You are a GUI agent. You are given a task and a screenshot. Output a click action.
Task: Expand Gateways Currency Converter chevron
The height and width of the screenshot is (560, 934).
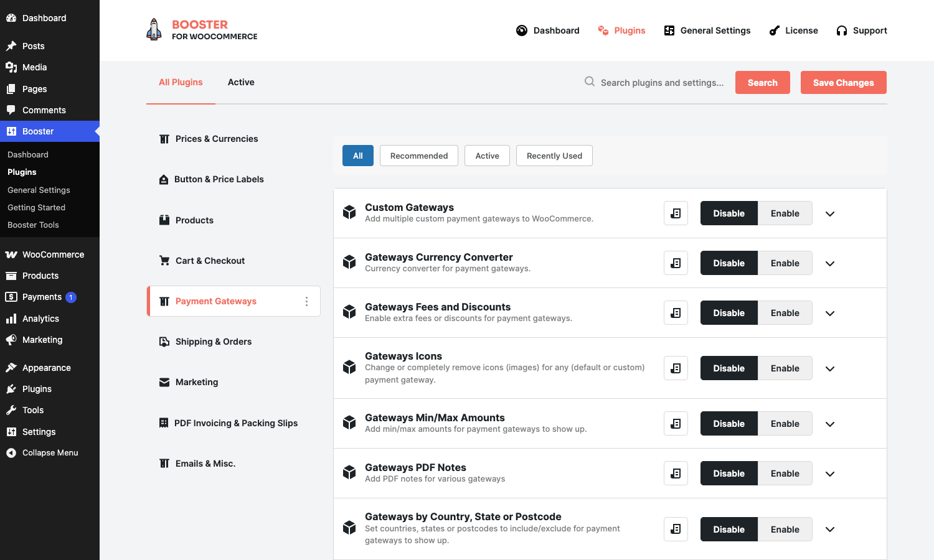[830, 264]
